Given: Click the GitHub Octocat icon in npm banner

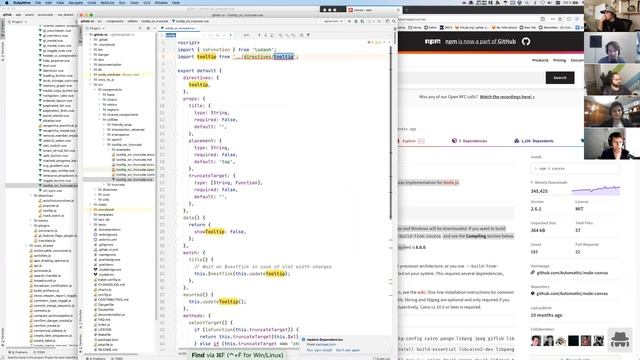Looking at the screenshot, I should click(526, 41).
